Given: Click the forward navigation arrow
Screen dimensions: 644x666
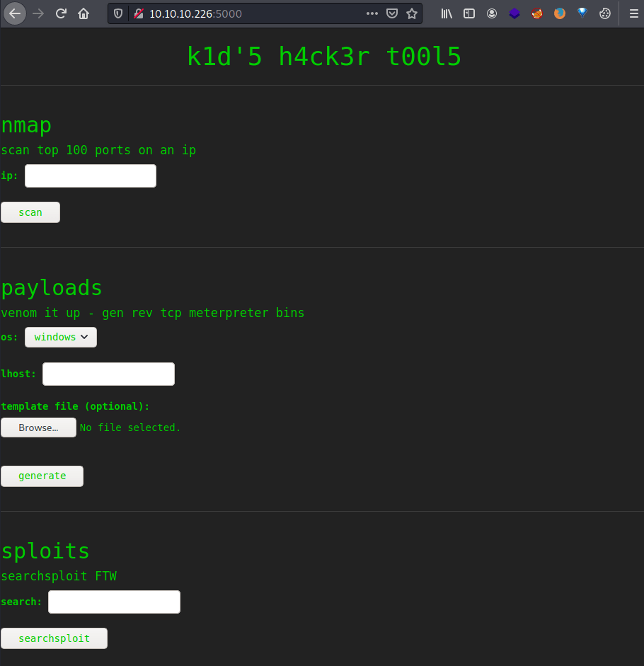Looking at the screenshot, I should (x=38, y=13).
